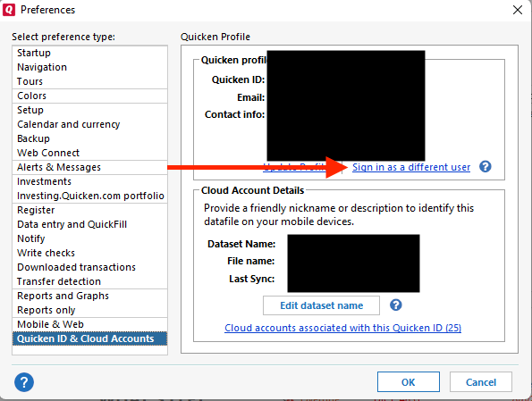Select Investing.Quicken.com portfolio entry

click(x=90, y=196)
